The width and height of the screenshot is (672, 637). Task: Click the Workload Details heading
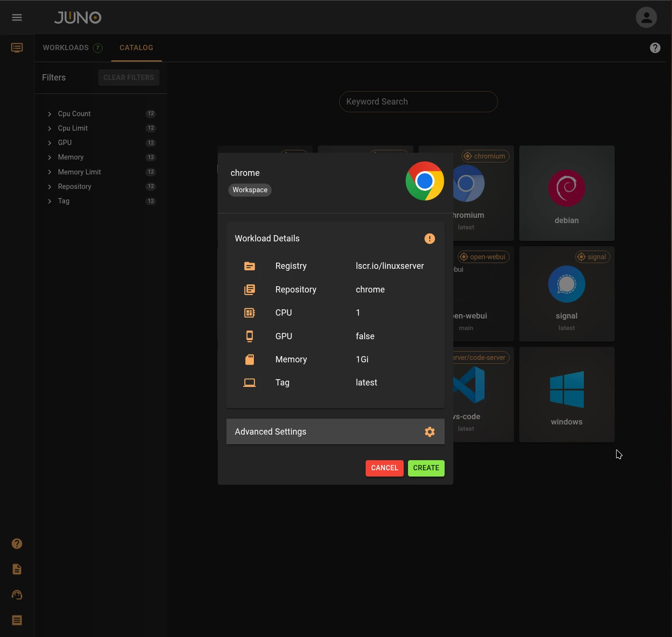tap(267, 239)
